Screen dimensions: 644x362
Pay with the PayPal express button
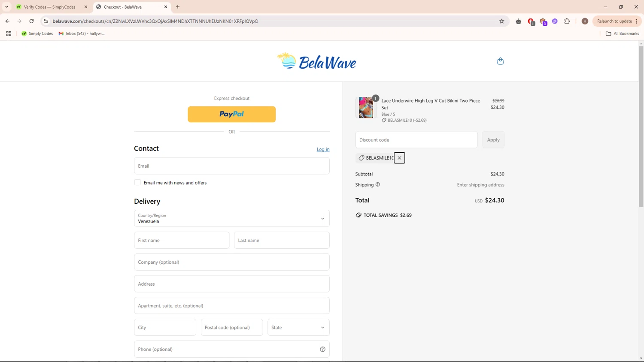tap(232, 114)
